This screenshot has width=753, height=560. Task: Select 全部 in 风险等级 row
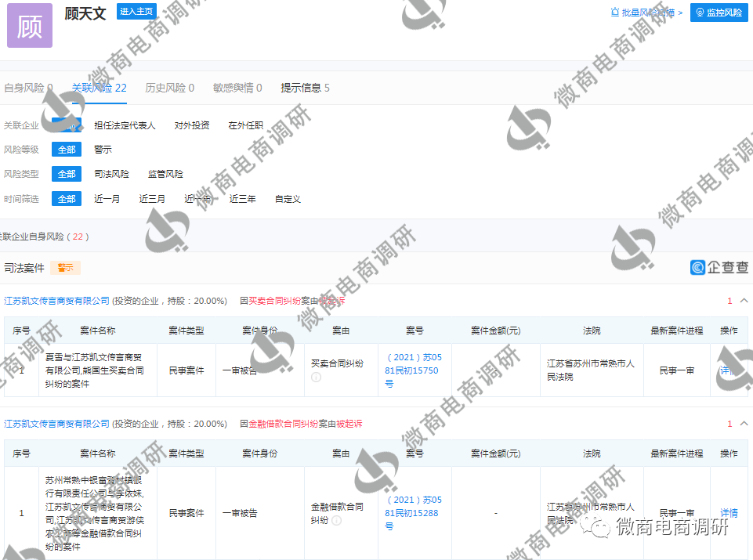tap(67, 150)
